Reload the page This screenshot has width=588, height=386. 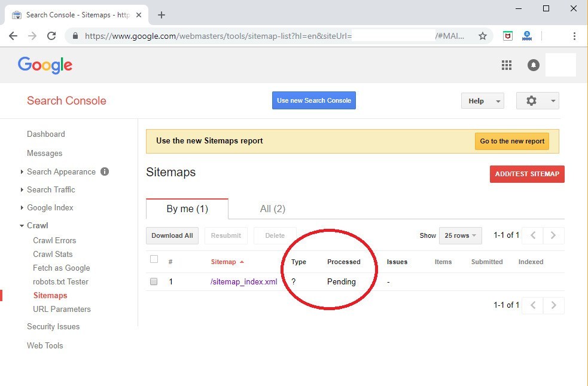51,36
